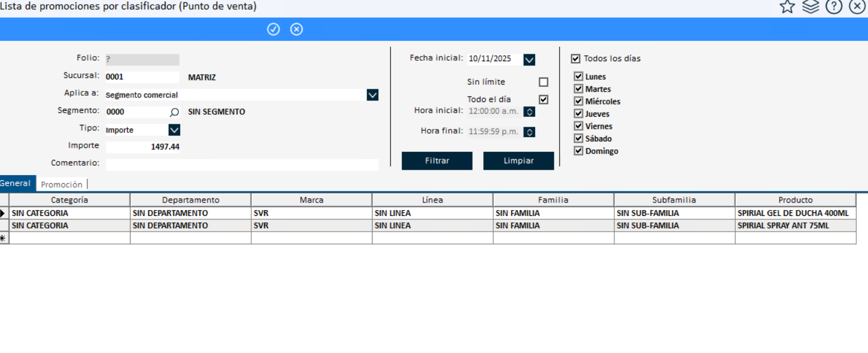Click the Segmento search magnifier icon
This screenshot has width=868, height=353.
point(174,112)
